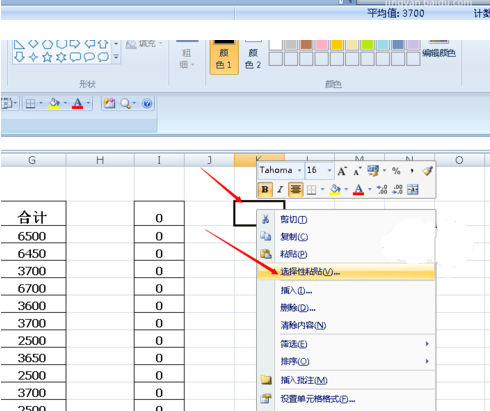Viewport: 490px width, 411px height.
Task: Click the fill color bucket in mini toolbar
Action: pyautogui.click(x=335, y=190)
